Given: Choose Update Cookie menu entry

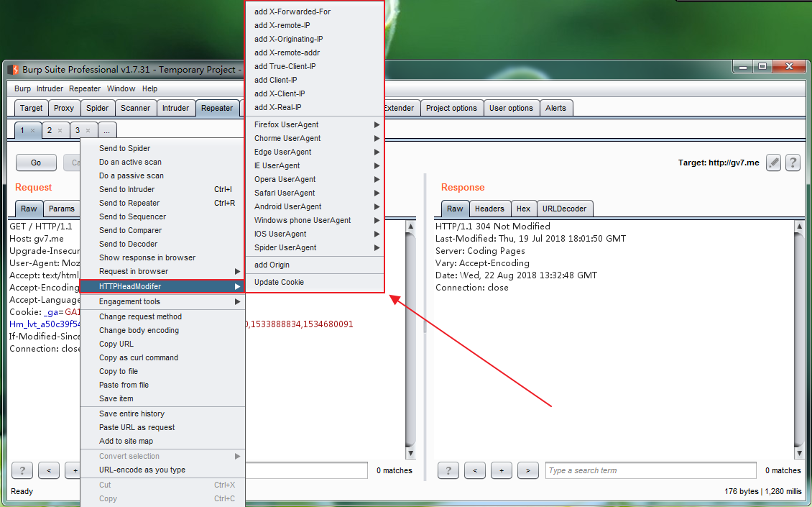Looking at the screenshot, I should pos(315,282).
